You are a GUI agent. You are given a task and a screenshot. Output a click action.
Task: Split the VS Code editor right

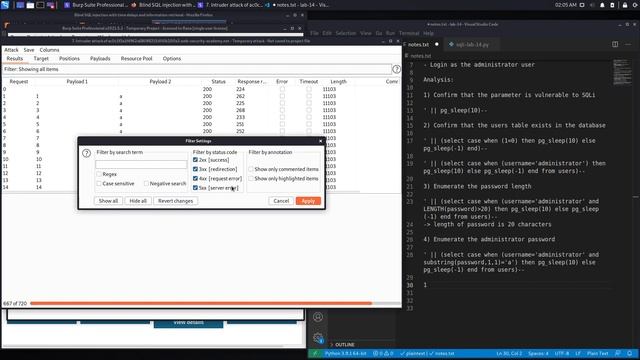tap(615, 44)
